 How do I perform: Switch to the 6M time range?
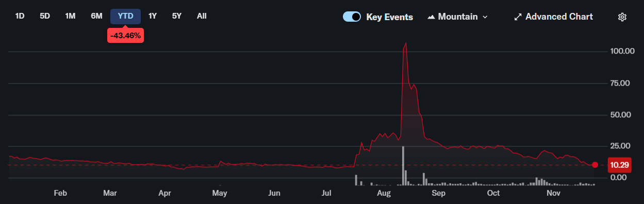point(96,16)
